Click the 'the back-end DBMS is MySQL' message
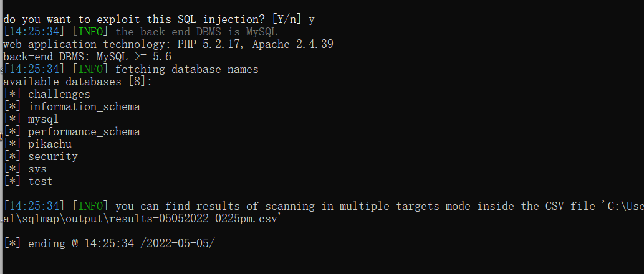The width and height of the screenshot is (644, 274). (x=196, y=32)
